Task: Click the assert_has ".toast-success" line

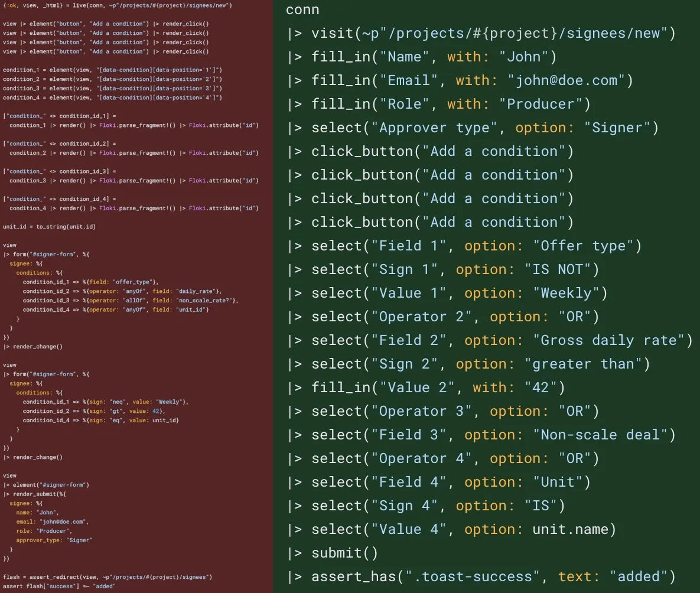Action: pos(481,576)
